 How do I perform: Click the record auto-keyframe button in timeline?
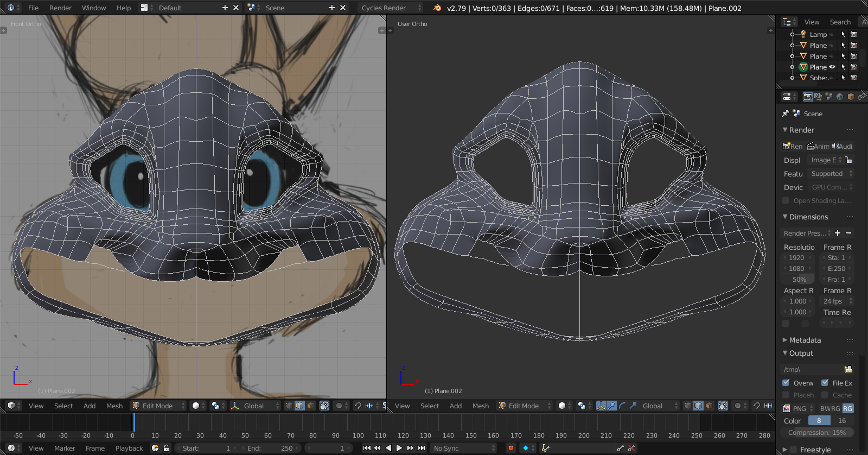coord(510,448)
